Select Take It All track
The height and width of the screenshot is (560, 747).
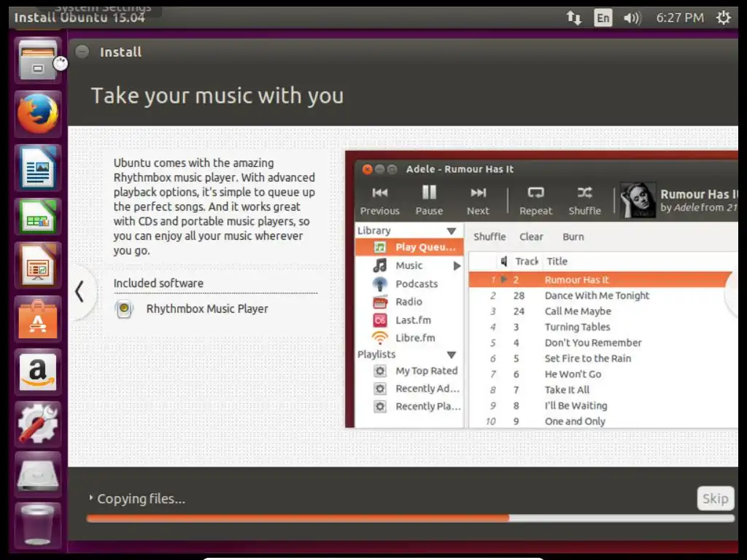coord(603,390)
